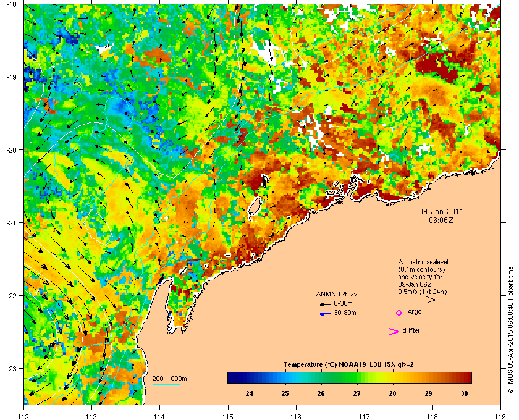The height and width of the screenshot is (420, 519).
Task: Click the '0-30m' legend label
Action: pyautogui.click(x=344, y=303)
